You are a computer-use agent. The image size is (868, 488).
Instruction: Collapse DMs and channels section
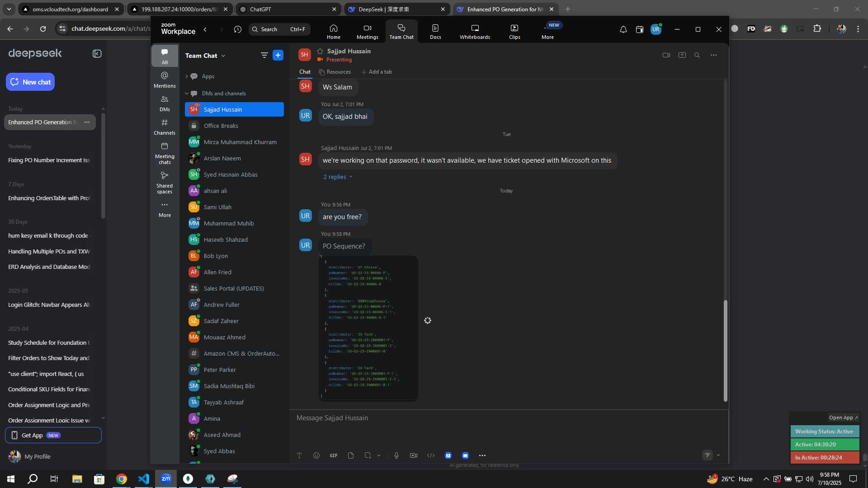[186, 94]
